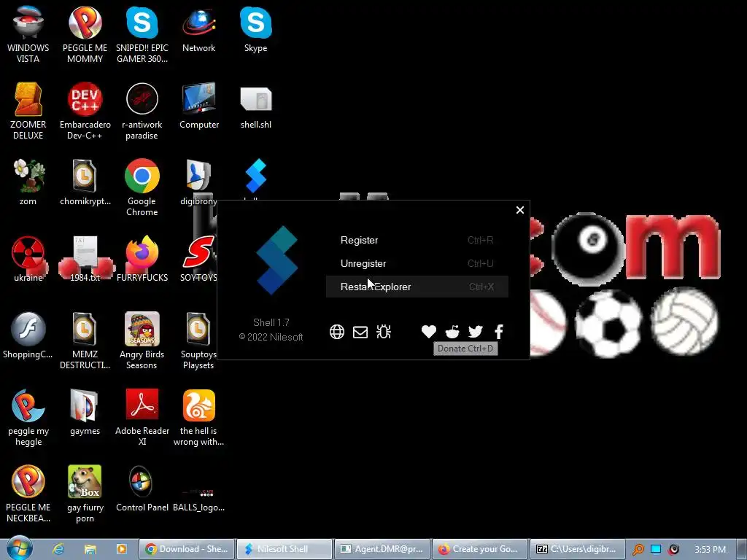Open WINDOWS VISTA desktop icon
Viewport: 747px width, 560px height.
28,34
